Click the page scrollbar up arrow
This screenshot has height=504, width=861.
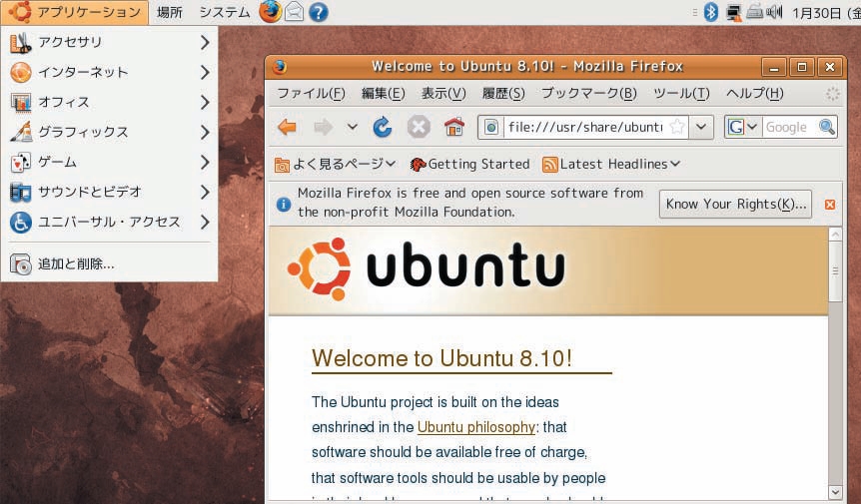coord(835,235)
